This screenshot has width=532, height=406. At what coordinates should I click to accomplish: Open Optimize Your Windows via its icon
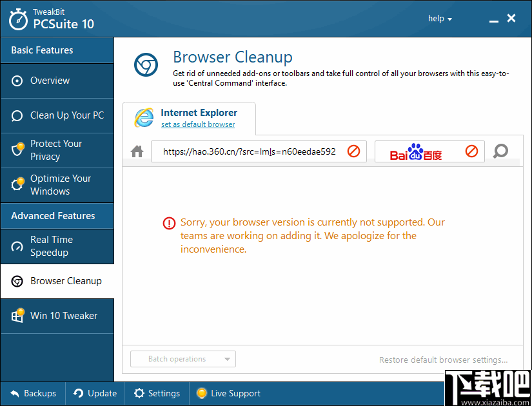tap(17, 185)
